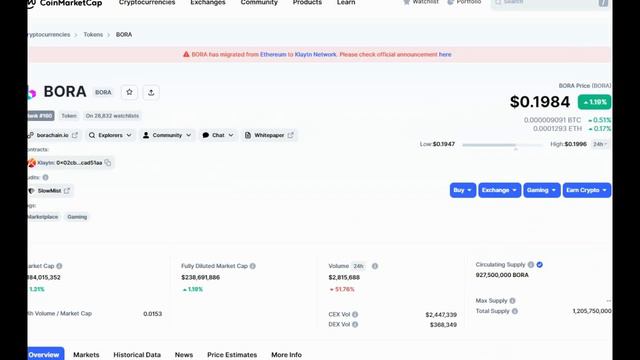Open the SlowMist external link icon
640x360 pixels.
click(67, 191)
